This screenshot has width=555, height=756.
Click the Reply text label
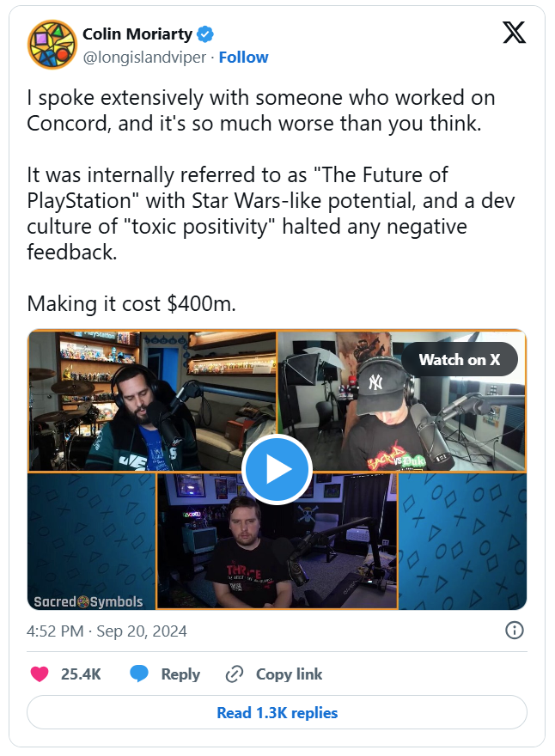pos(180,674)
